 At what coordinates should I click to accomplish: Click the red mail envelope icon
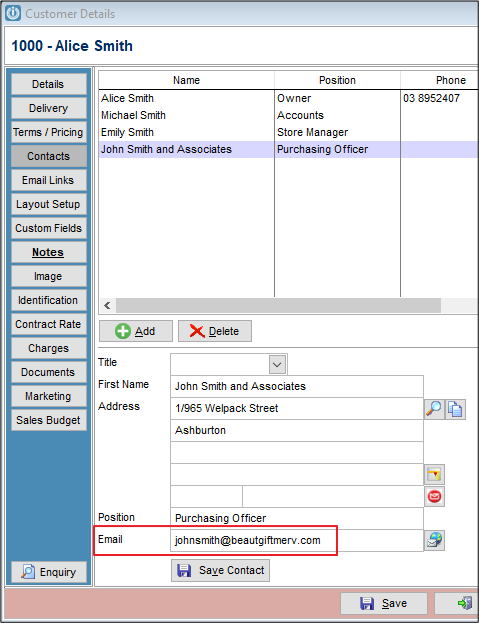click(x=435, y=496)
